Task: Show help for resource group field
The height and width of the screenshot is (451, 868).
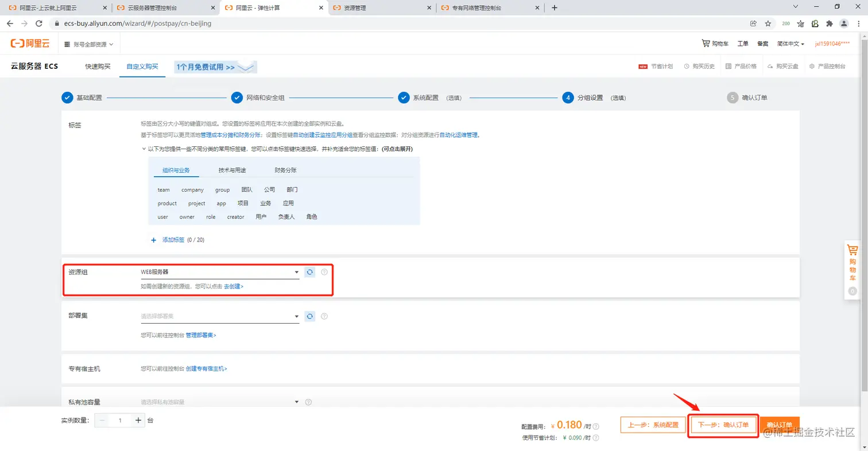Action: 324,272
